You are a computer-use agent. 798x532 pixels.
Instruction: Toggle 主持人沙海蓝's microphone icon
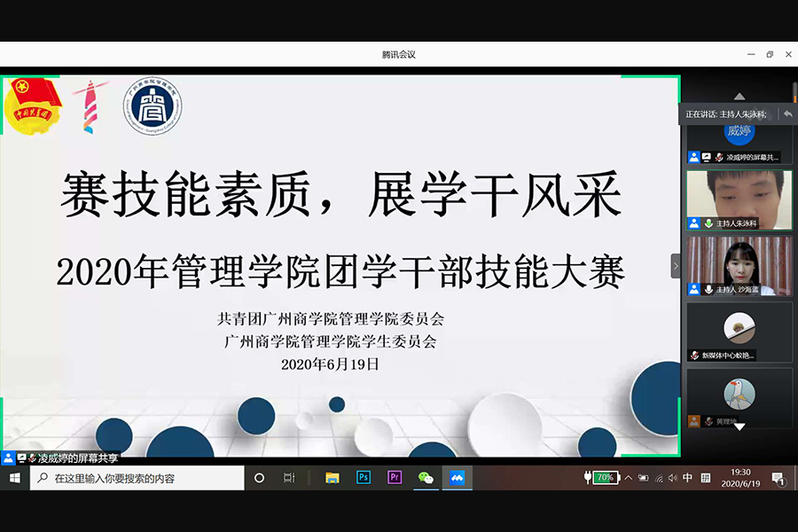pos(708,288)
